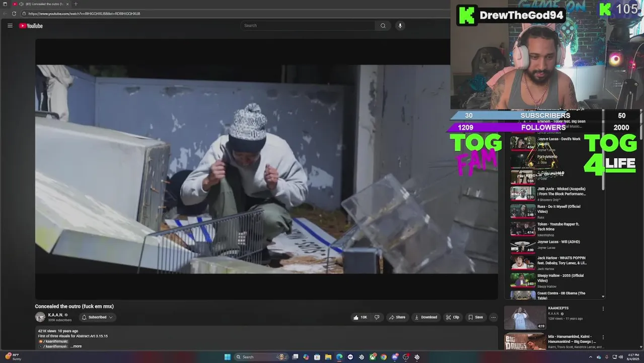The height and width of the screenshot is (363, 644).
Task: Save the video to a playlist
Action: (x=475, y=317)
